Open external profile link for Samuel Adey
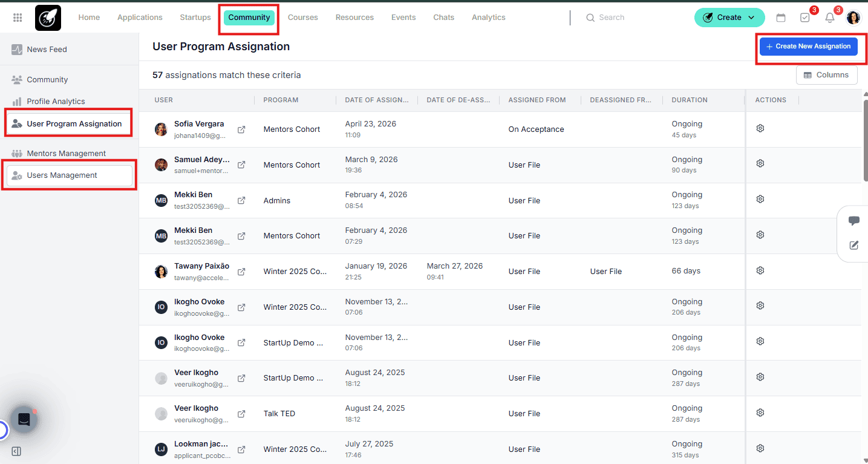The image size is (868, 464). [241, 165]
